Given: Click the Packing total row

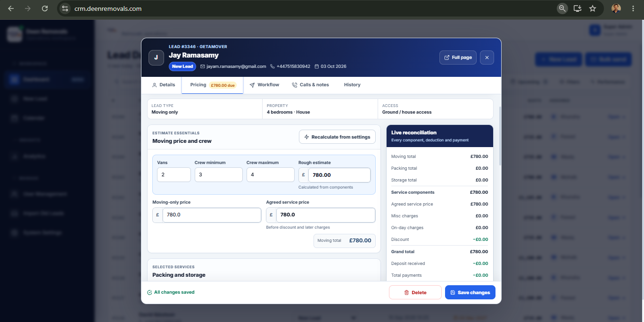Looking at the screenshot, I should click(x=440, y=168).
